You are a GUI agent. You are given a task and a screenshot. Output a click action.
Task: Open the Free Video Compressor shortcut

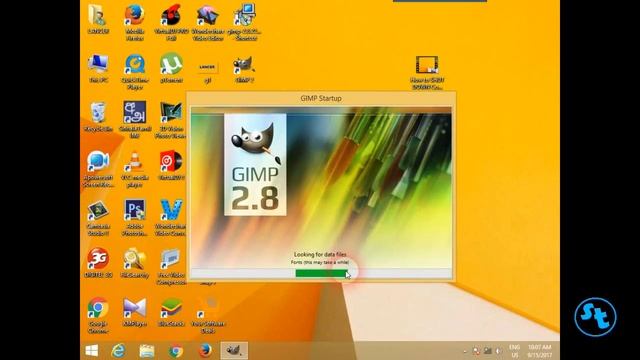coord(171,267)
